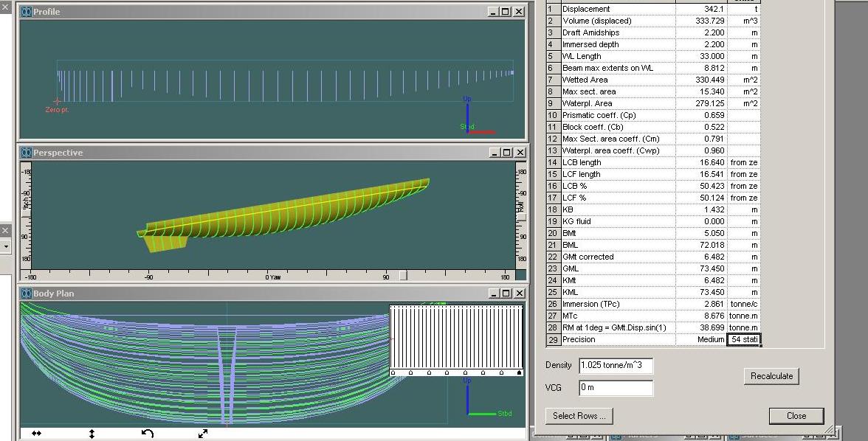Viewport: 868px width, 441px height.
Task: Click into the VCG input field
Action: [616, 387]
